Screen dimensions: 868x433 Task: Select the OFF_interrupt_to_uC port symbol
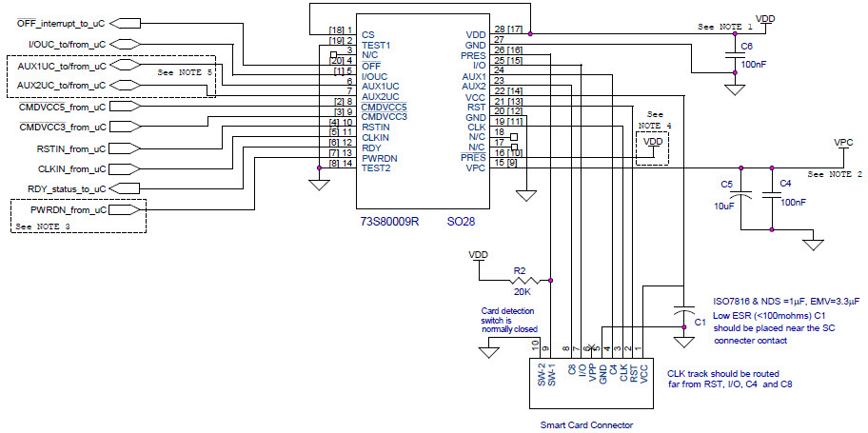pyautogui.click(x=128, y=22)
